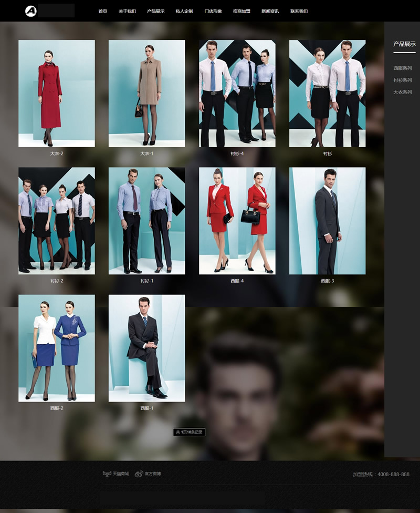Choose the 大衣系列 sidebar link
The height and width of the screenshot is (513, 420).
(x=402, y=92)
